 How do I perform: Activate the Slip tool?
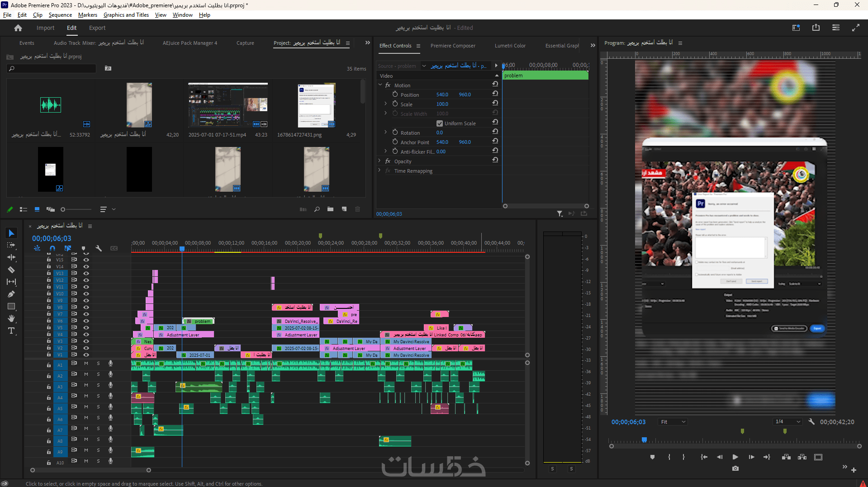click(x=11, y=282)
